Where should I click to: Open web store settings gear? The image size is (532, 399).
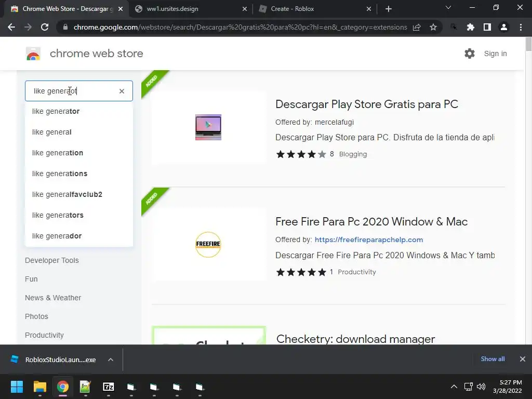point(470,54)
